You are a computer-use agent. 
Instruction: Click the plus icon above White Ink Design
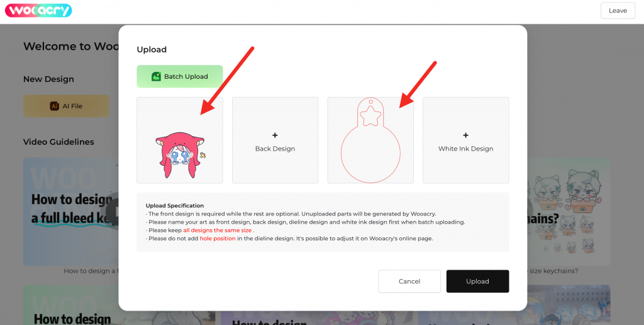465,135
